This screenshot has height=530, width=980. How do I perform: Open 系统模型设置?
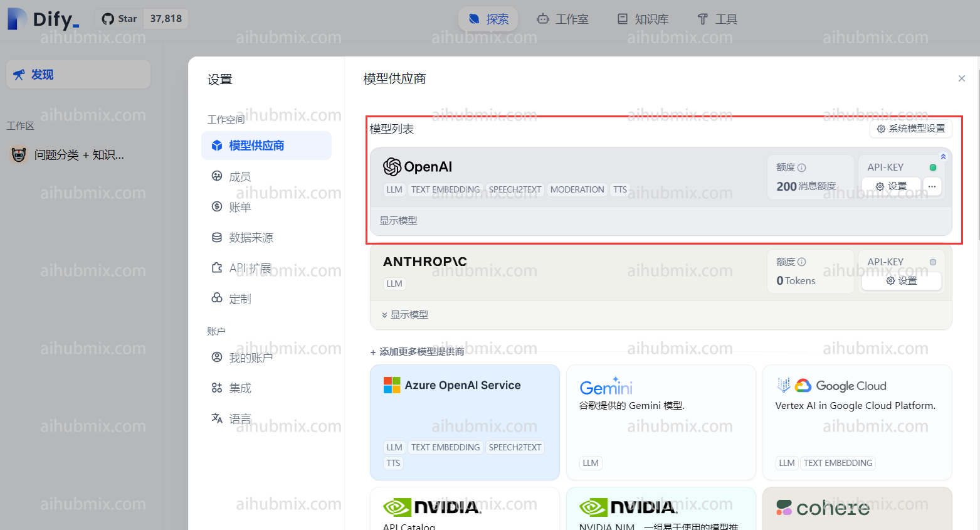point(911,129)
